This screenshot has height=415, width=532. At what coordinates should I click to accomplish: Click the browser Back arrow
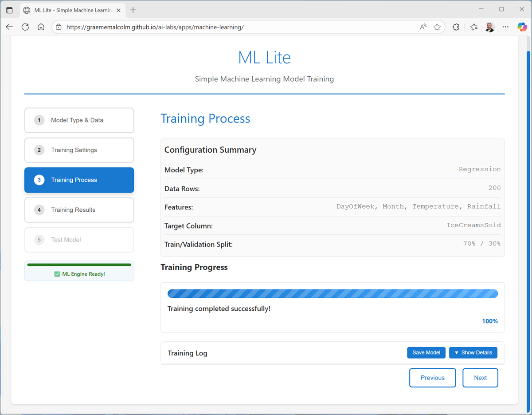(x=9, y=27)
